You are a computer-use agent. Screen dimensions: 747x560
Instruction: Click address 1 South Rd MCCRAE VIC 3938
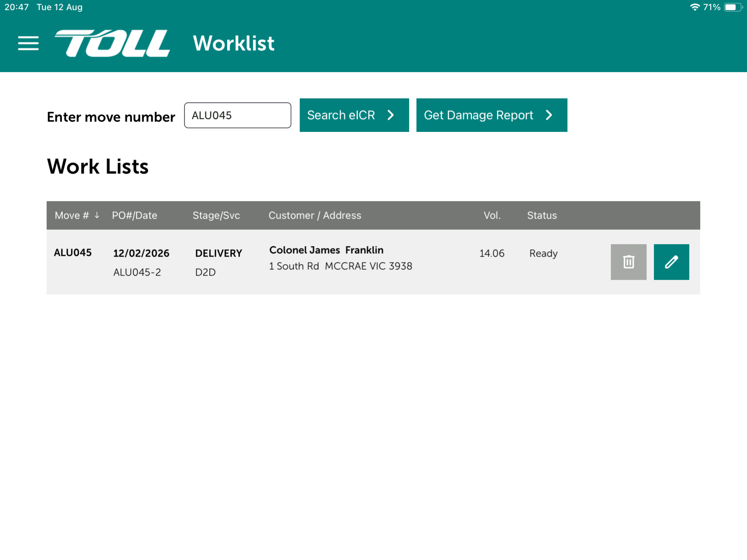point(340,266)
